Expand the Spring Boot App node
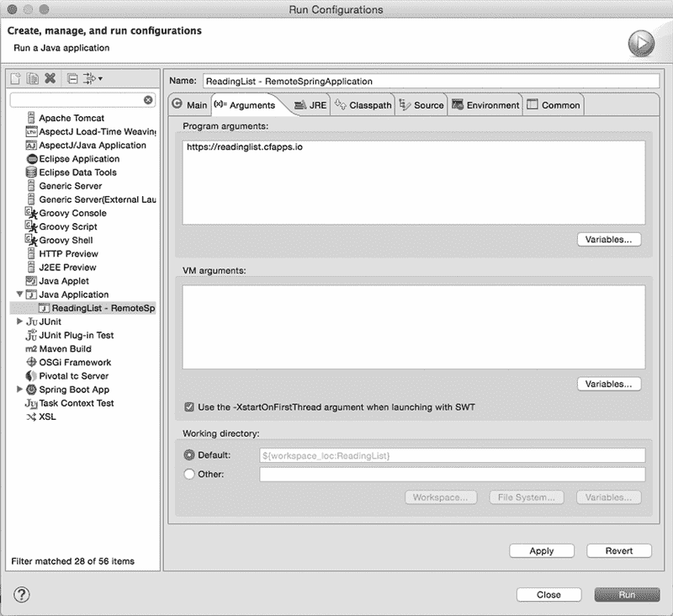This screenshot has height=616, width=673. pos(19,390)
